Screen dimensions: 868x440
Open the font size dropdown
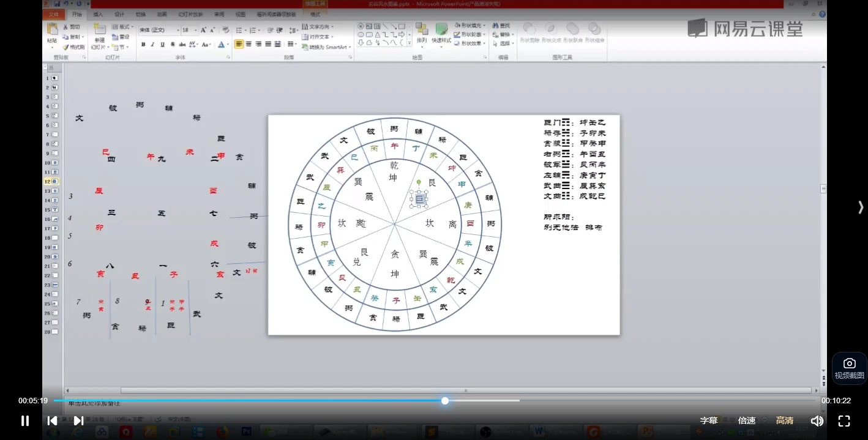coord(195,29)
